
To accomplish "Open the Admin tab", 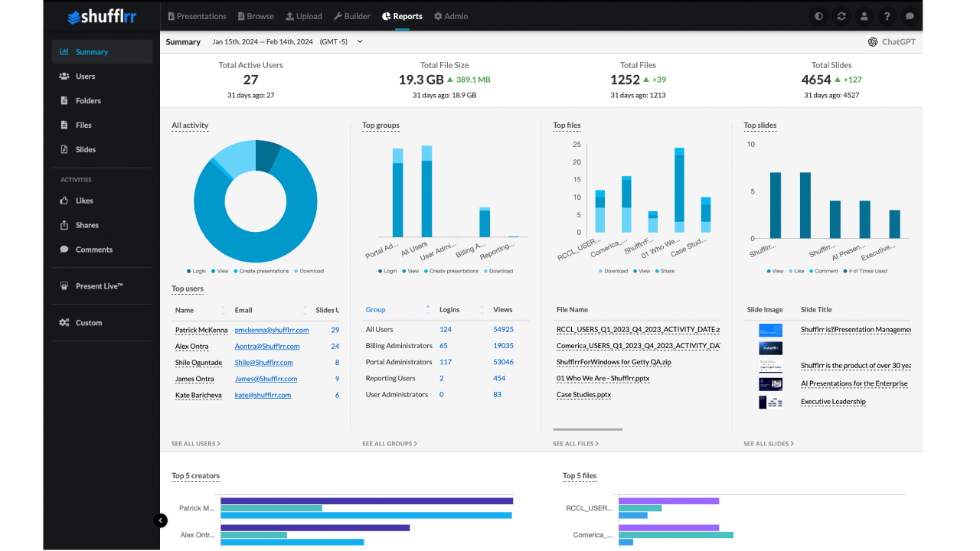I will (x=451, y=16).
